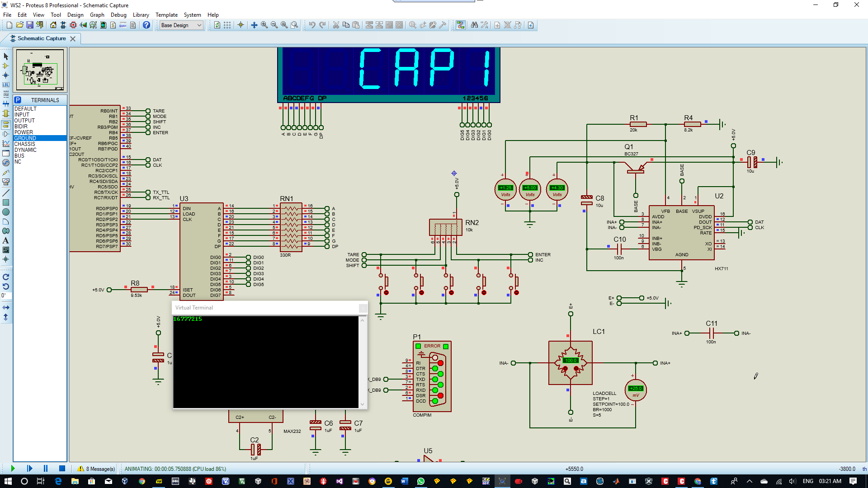The height and width of the screenshot is (488, 868).
Task: Select the Generator Mode tool
Action: pyautogui.click(x=6, y=163)
